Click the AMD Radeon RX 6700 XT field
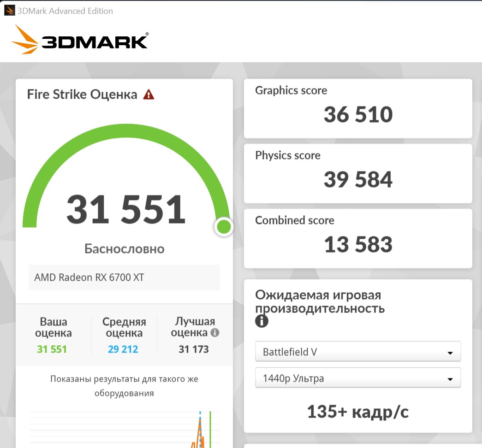Image resolution: width=482 pixels, height=448 pixels. 124,277
